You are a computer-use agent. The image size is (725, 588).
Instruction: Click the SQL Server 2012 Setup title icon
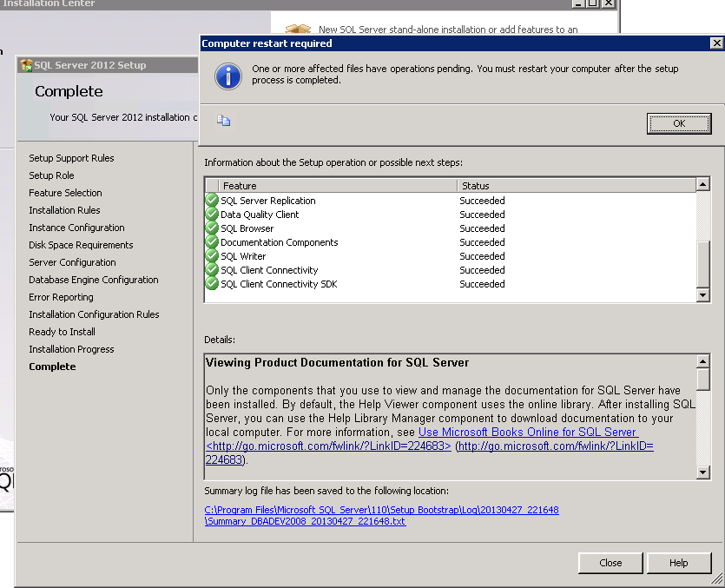(26, 65)
